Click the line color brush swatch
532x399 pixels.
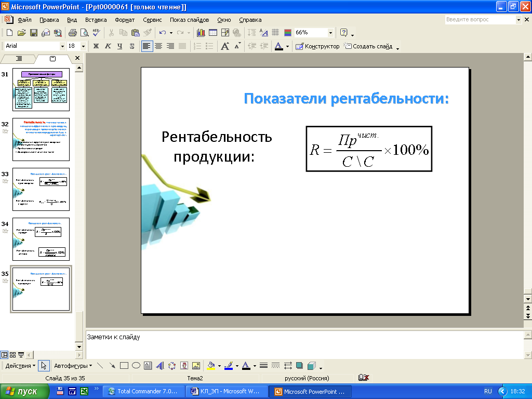pos(229,366)
